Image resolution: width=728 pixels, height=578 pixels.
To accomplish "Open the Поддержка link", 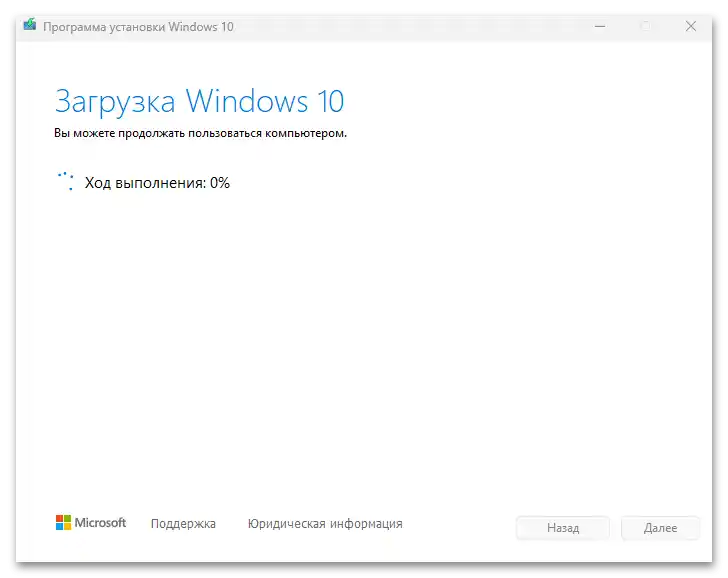I will [x=183, y=524].
